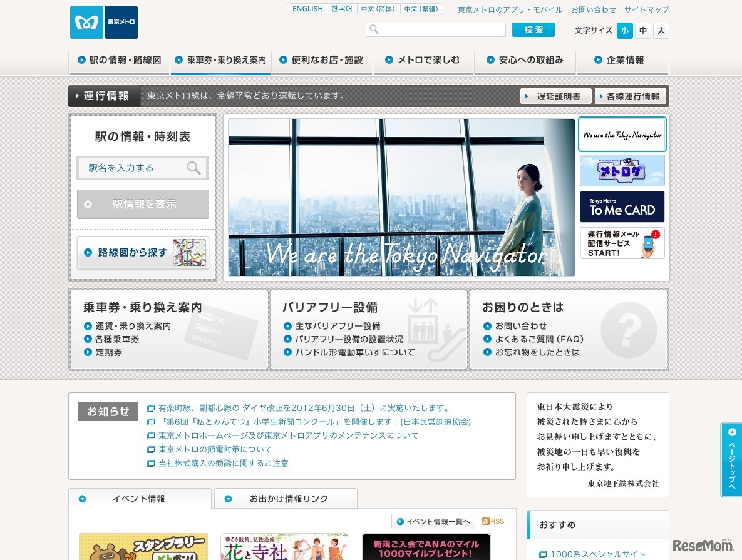Open 運賃・乗り換え案内 link
Viewport: 742px width, 560px height.
point(133,327)
